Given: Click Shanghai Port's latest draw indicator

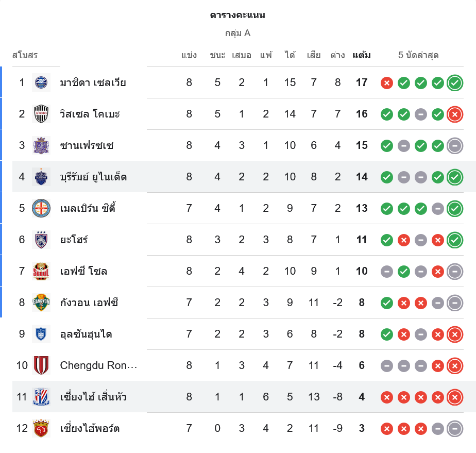Looking at the screenshot, I should pyautogui.click(x=454, y=428).
